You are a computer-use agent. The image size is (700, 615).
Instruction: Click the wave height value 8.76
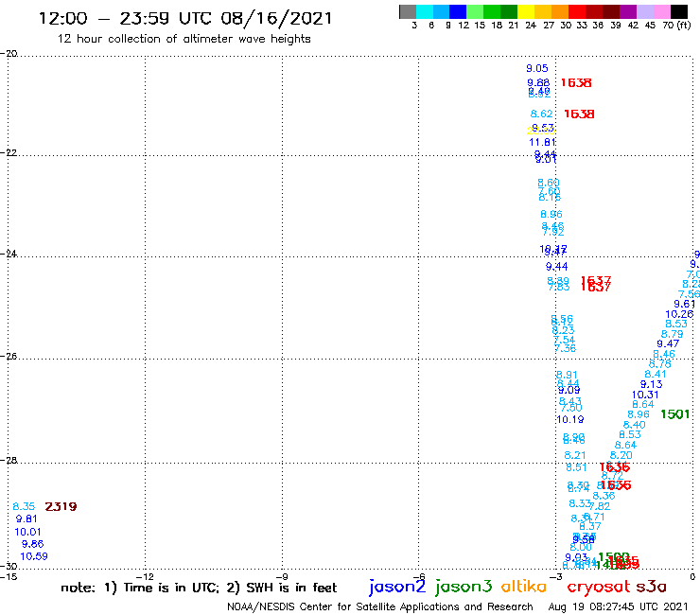660,364
